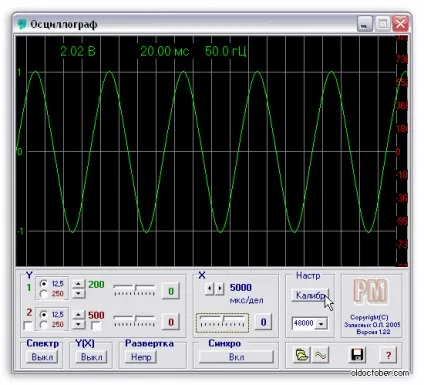Select channel 1 range 12,5 radio button

point(43,284)
